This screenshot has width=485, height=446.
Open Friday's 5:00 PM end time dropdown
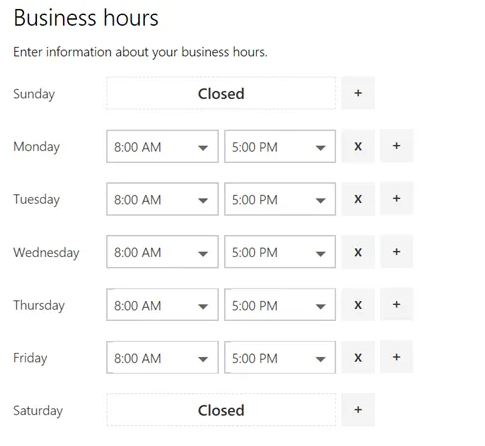[280, 357]
